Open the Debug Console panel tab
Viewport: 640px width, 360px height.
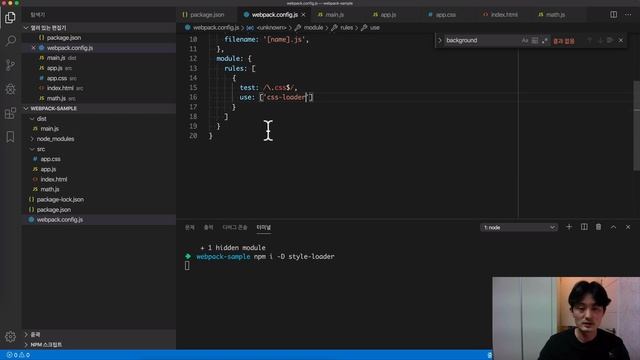235,227
